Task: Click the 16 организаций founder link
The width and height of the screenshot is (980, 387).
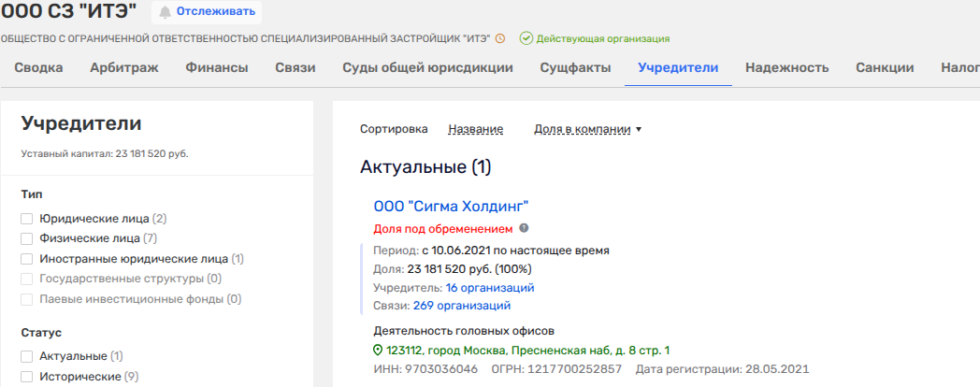Action: (489, 288)
